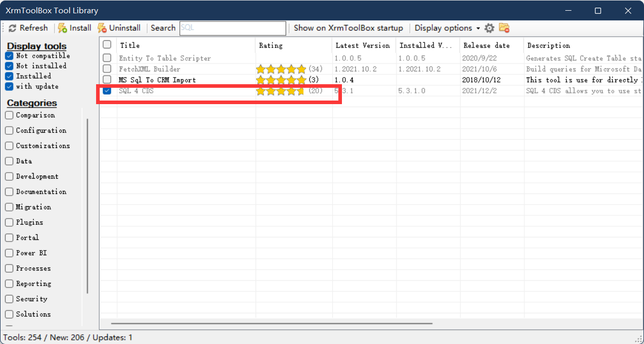Screen dimensions: 644x344
Task: Check the Migration category
Action: 9,207
